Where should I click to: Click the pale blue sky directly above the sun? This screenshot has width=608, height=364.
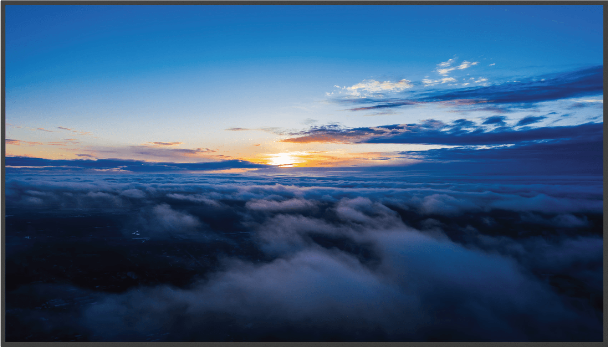[282, 107]
